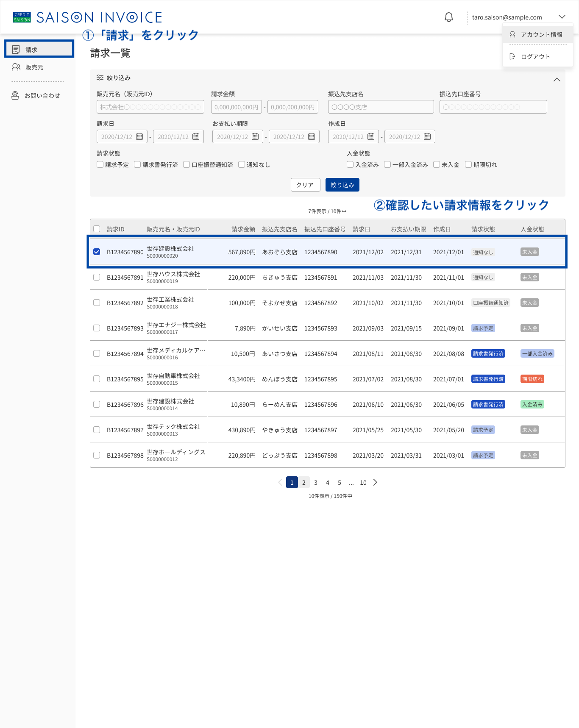Go to page 3 in pagination
579x728 pixels.
point(316,482)
